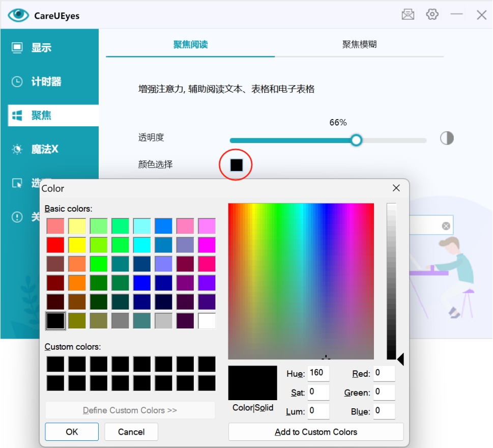493x448 pixels.
Task: Click into the Red value field
Action: [x=384, y=373]
